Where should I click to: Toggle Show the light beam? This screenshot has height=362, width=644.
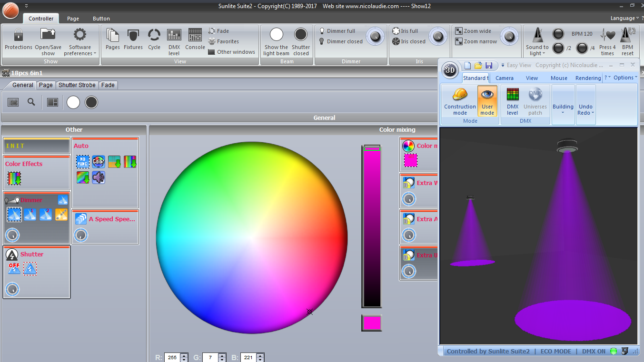(x=276, y=35)
